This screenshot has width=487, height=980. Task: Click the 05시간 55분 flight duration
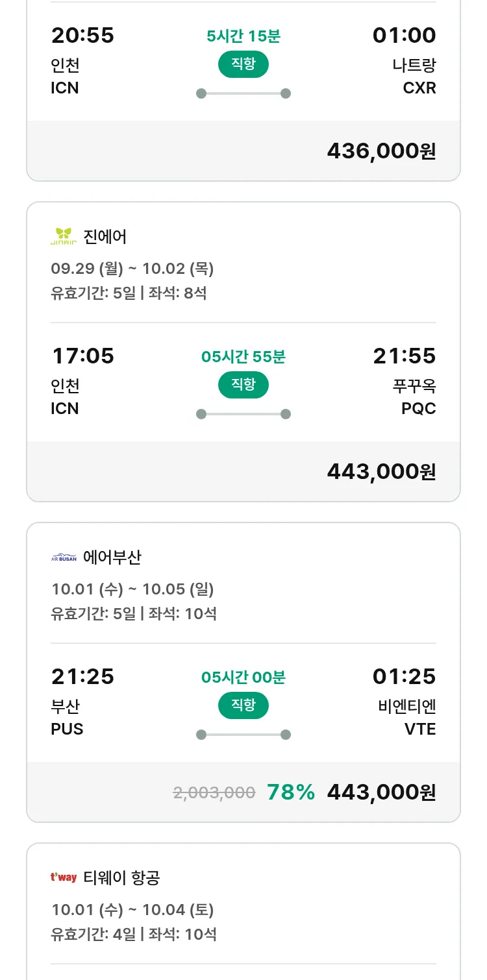(243, 357)
